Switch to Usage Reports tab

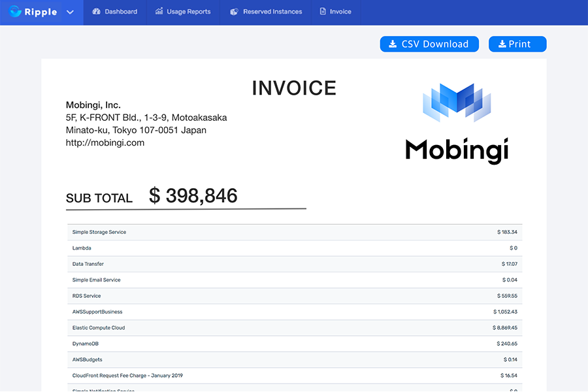tap(183, 12)
